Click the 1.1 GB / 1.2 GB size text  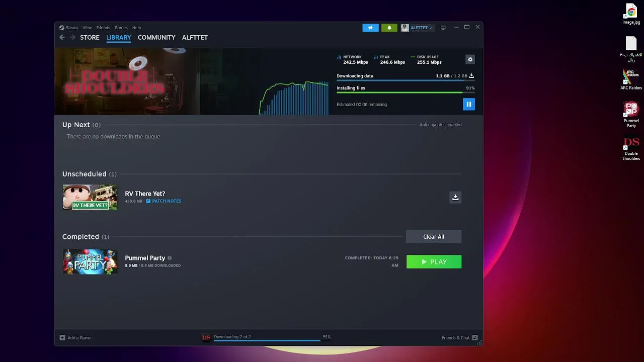[x=451, y=76]
